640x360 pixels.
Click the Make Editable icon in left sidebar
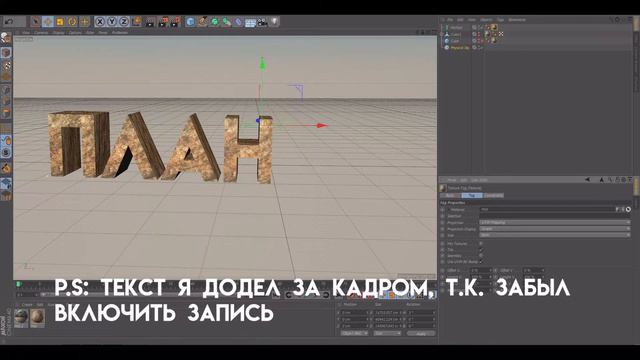6,38
